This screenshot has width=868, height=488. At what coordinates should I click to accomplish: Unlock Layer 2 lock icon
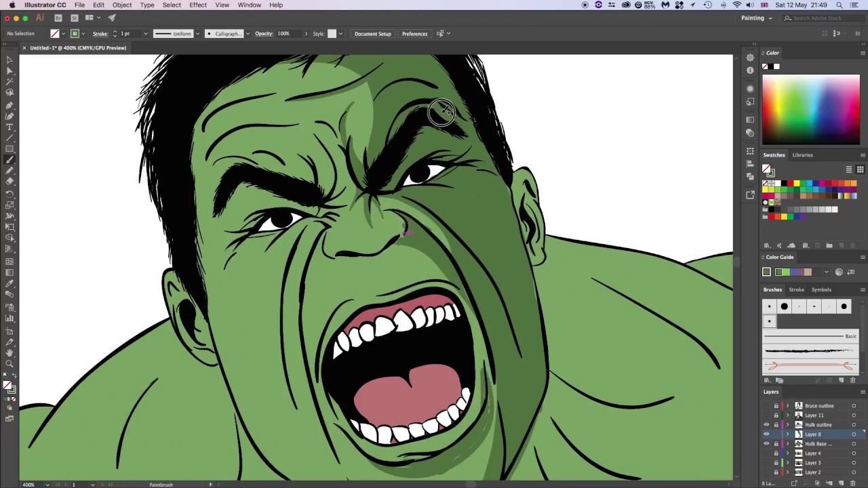pyautogui.click(x=776, y=472)
